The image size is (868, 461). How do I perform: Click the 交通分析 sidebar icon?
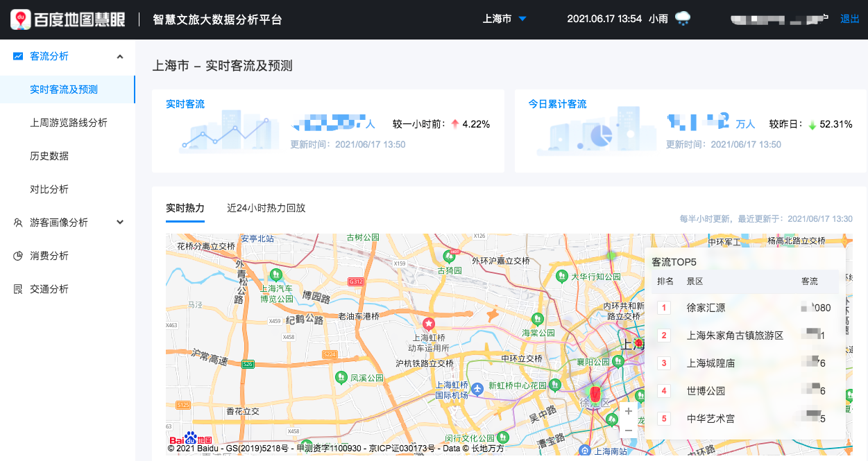(18, 288)
